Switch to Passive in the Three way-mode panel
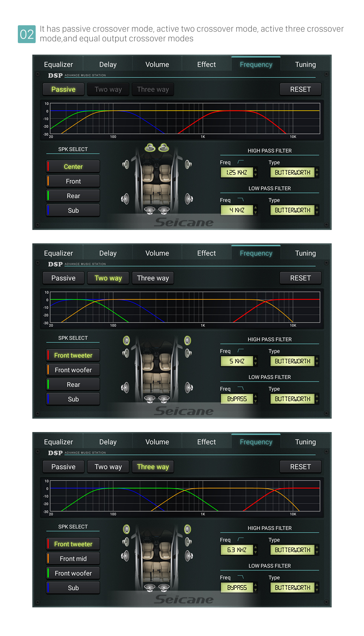This screenshot has width=364, height=636. tap(64, 467)
